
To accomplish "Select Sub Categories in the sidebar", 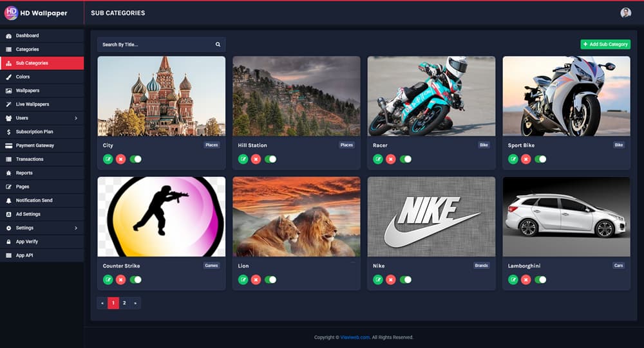I will [42, 63].
